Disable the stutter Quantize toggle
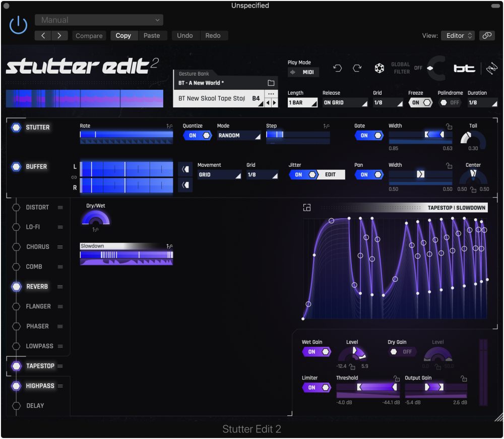504x439 pixels. click(x=197, y=135)
